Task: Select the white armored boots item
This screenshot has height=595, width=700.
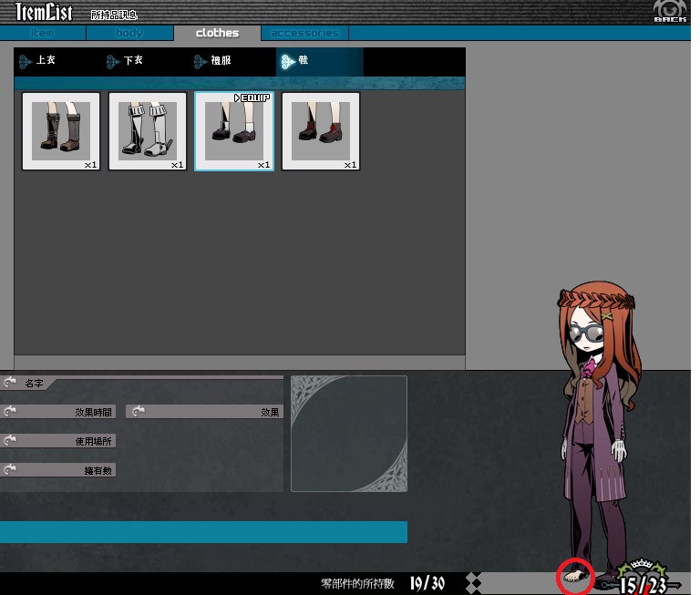Action: [x=148, y=131]
